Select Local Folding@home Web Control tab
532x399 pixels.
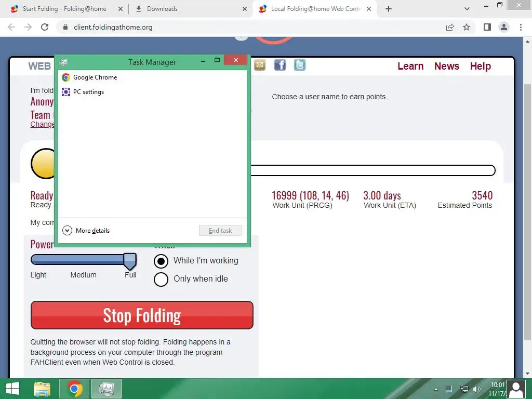(315, 9)
